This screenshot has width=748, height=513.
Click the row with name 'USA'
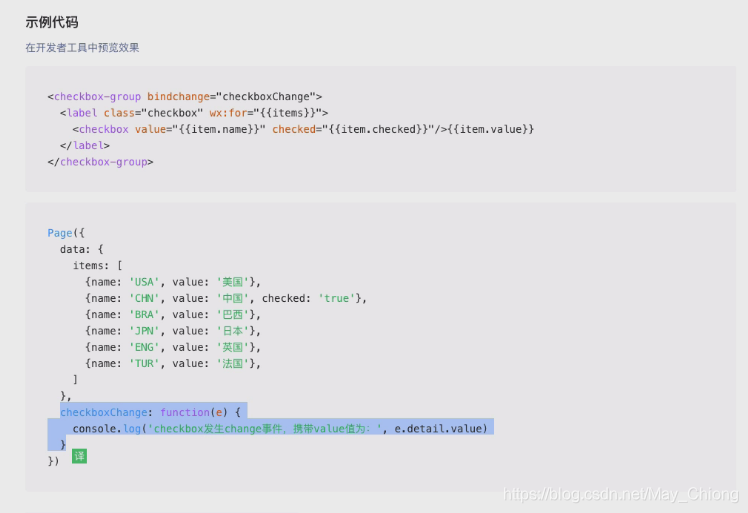173,282
